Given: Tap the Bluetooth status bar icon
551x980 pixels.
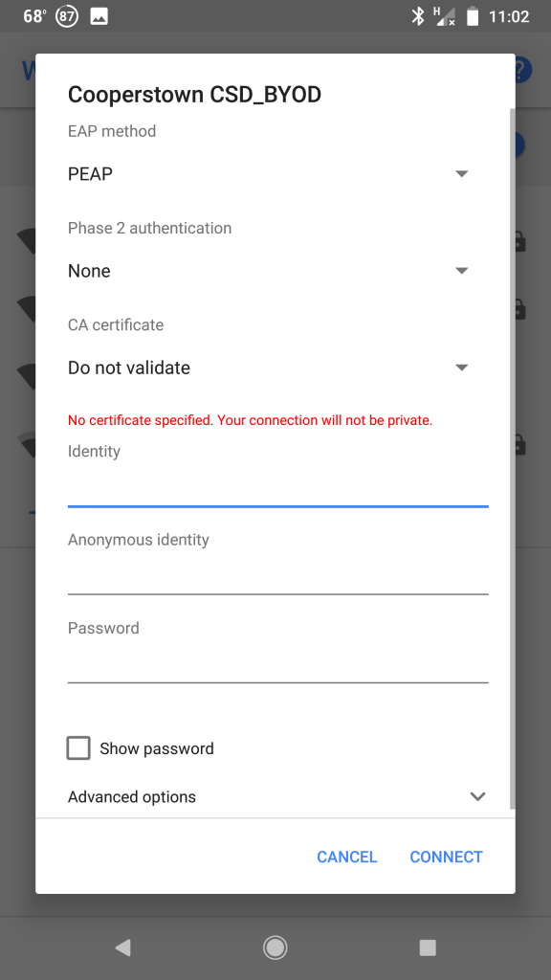Looking at the screenshot, I should coord(417,16).
